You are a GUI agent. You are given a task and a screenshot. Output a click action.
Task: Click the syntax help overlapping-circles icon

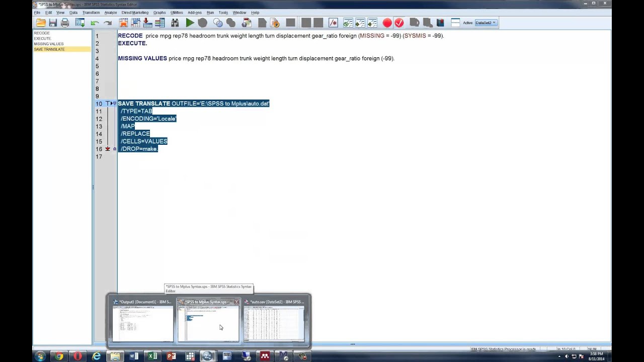point(218,23)
